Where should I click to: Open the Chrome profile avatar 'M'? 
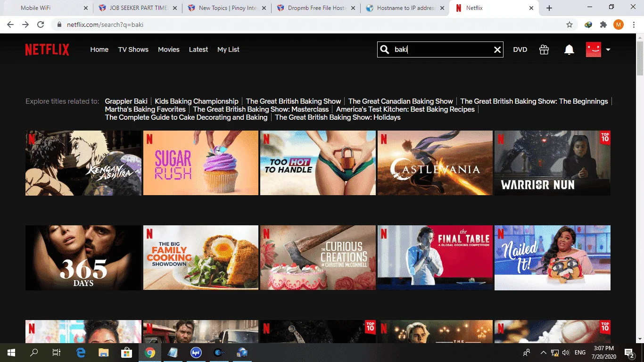619,25
